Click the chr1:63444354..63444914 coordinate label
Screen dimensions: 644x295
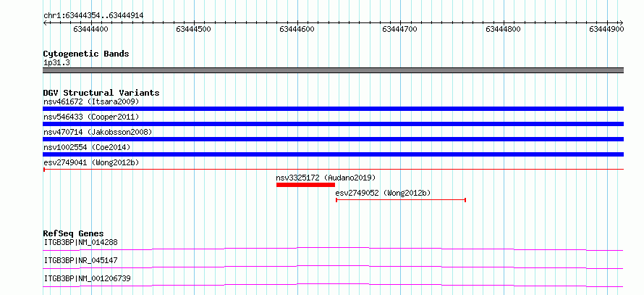93,16
